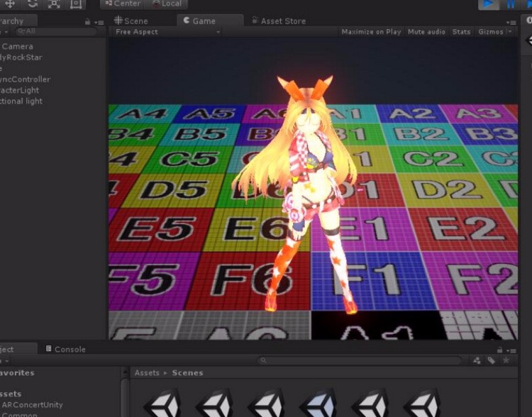This screenshot has height=417, width=532.
Task: Select the Common folder in the Project tree
Action: click(18, 415)
